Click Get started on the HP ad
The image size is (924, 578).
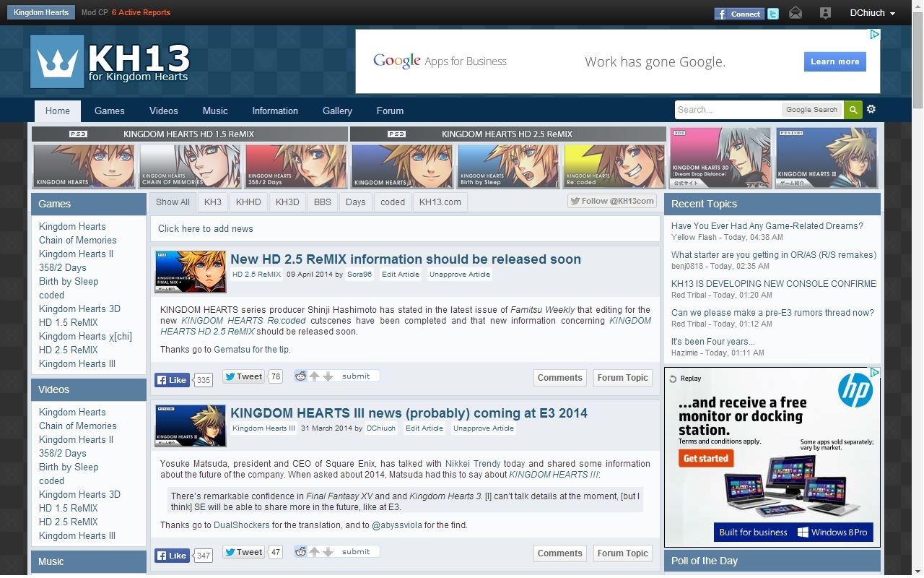[x=706, y=458]
